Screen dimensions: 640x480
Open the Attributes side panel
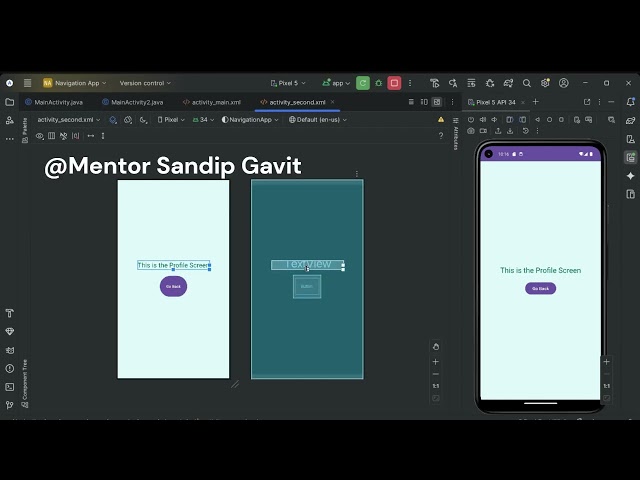click(456, 134)
